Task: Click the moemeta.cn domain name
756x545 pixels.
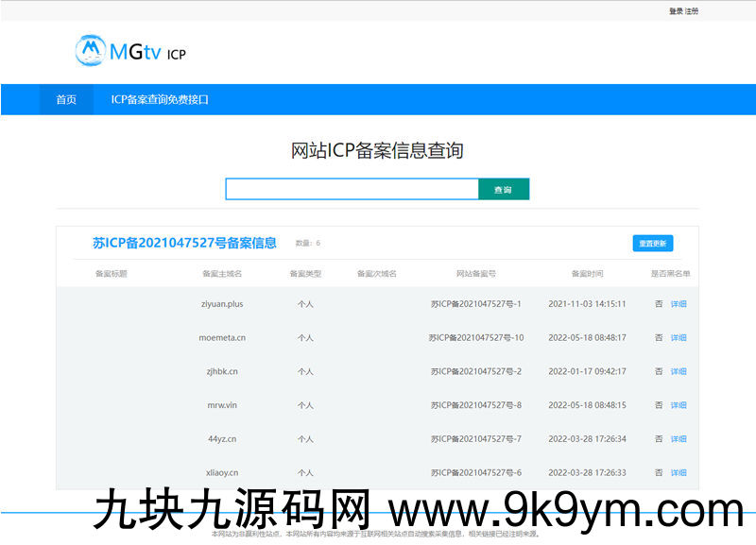Action: tap(222, 338)
